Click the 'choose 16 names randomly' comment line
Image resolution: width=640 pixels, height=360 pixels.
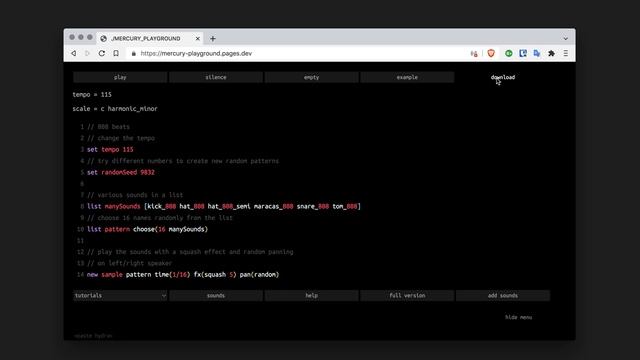[x=160, y=218]
